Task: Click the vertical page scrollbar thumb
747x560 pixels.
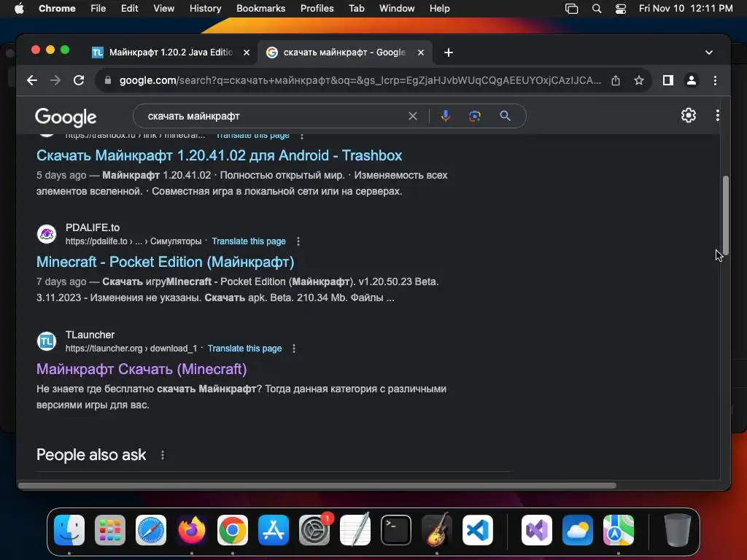Action: pyautogui.click(x=726, y=215)
